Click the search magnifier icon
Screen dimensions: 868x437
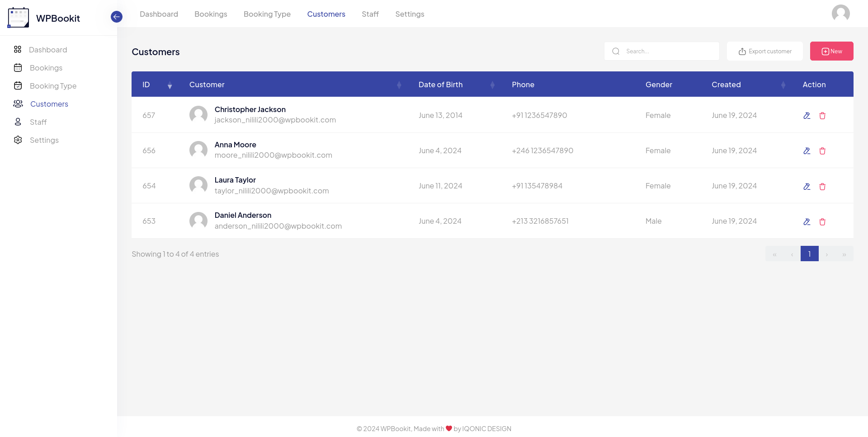click(x=616, y=51)
